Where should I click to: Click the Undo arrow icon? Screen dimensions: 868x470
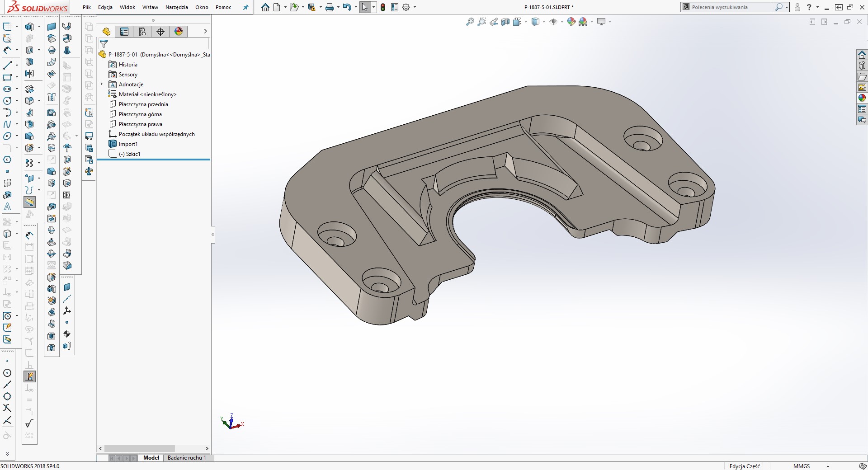pyautogui.click(x=347, y=7)
